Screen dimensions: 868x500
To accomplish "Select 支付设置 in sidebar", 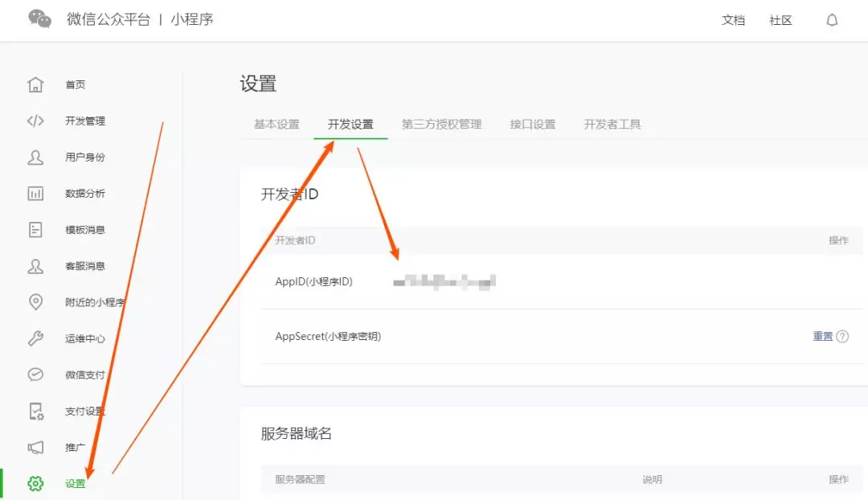I will click(x=85, y=412).
